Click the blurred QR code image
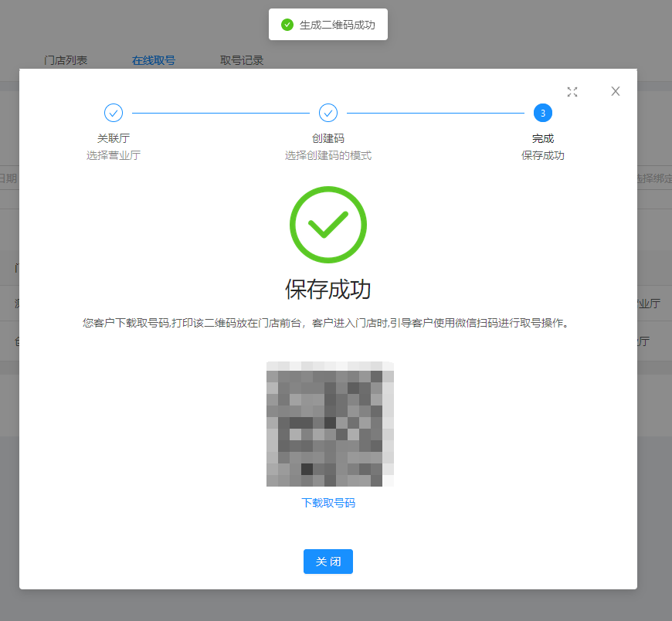The width and height of the screenshot is (672, 621). pyautogui.click(x=330, y=424)
